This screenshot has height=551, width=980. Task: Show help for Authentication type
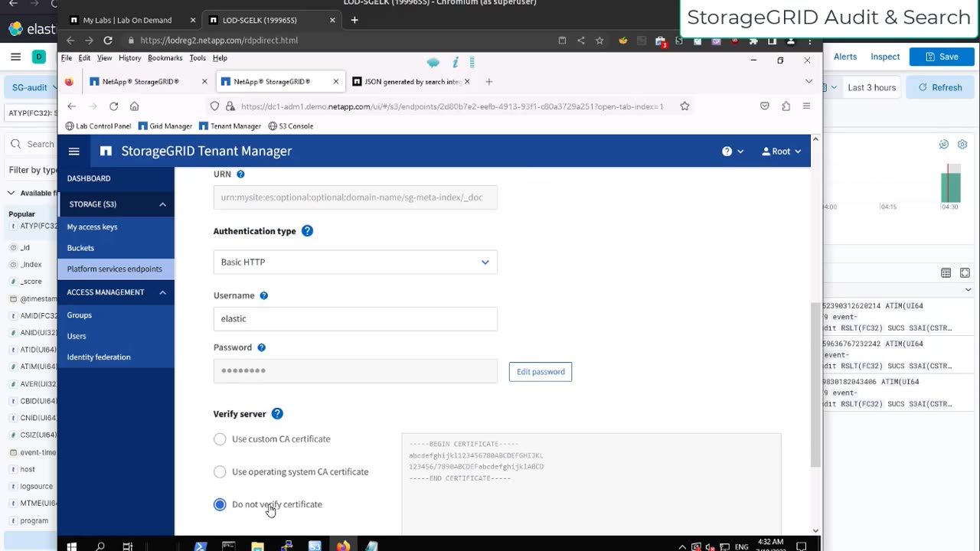(x=307, y=231)
